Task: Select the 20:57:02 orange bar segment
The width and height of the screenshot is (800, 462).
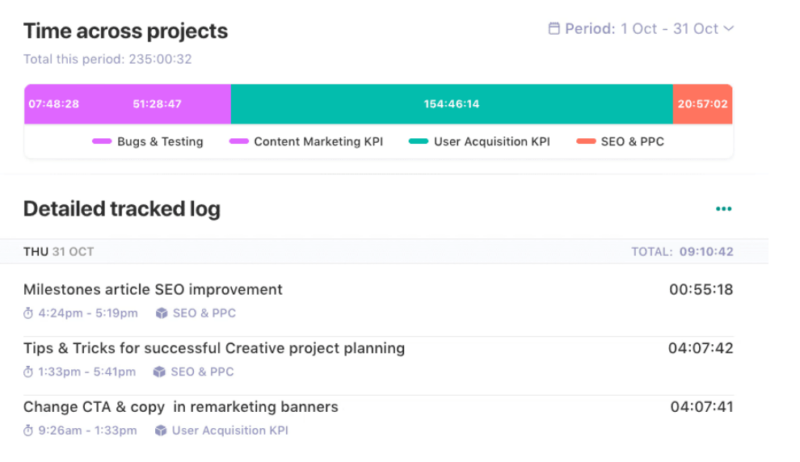Action: click(x=702, y=104)
